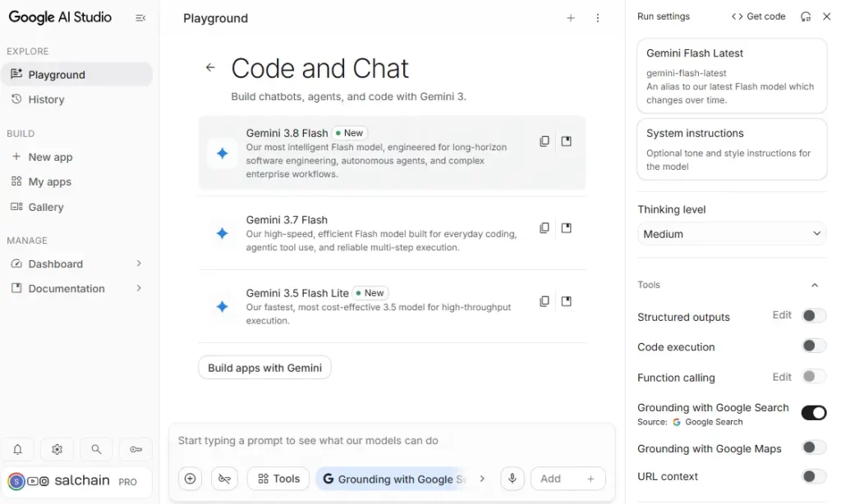Enable URL context switch
The height and width of the screenshot is (504, 841).
[x=813, y=476]
